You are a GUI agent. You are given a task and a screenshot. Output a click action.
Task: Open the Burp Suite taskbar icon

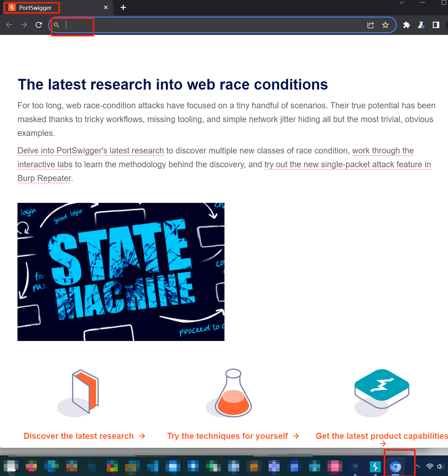coord(375,467)
